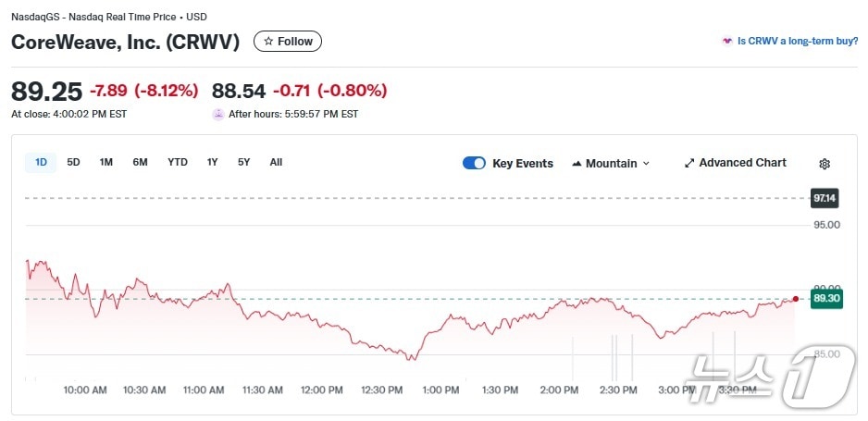Click the 89.30 current price label
868x421 pixels.
[825, 298]
